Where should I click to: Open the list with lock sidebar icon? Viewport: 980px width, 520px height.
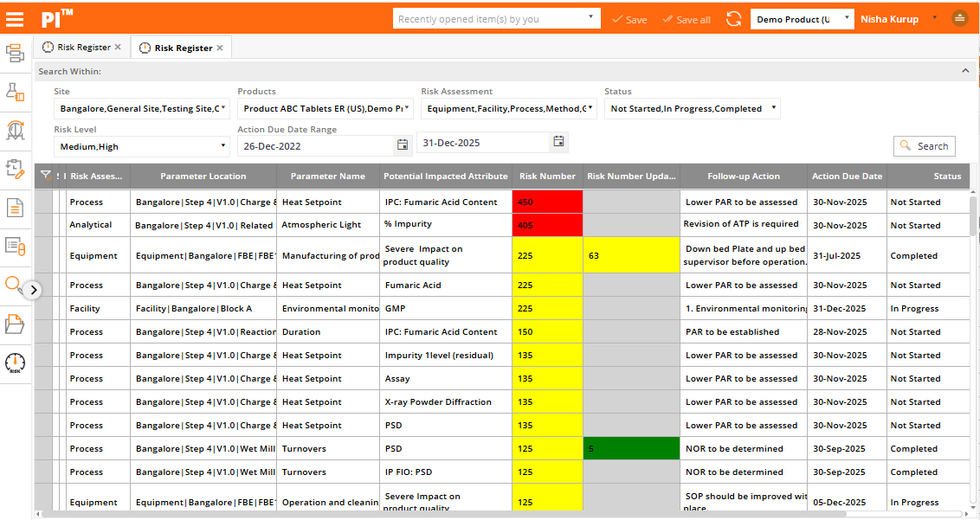pos(15,247)
